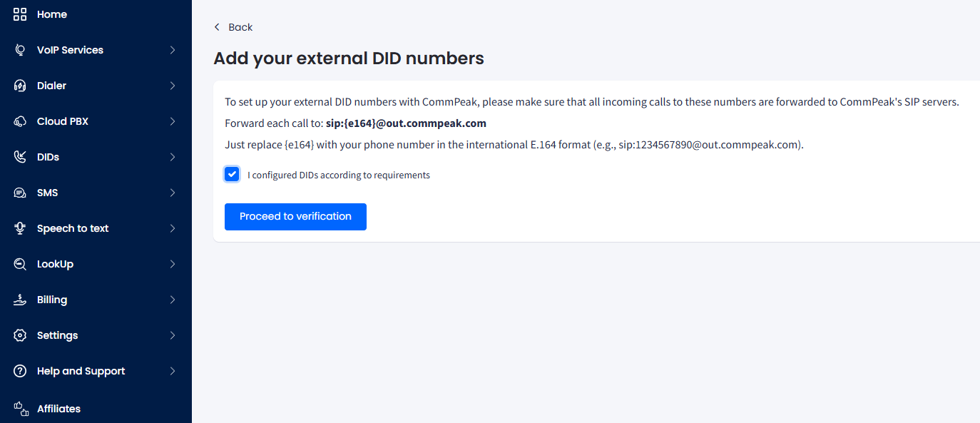Click the DIDs phone icon
Screen dimensions: 980x423
pyautogui.click(x=20, y=157)
